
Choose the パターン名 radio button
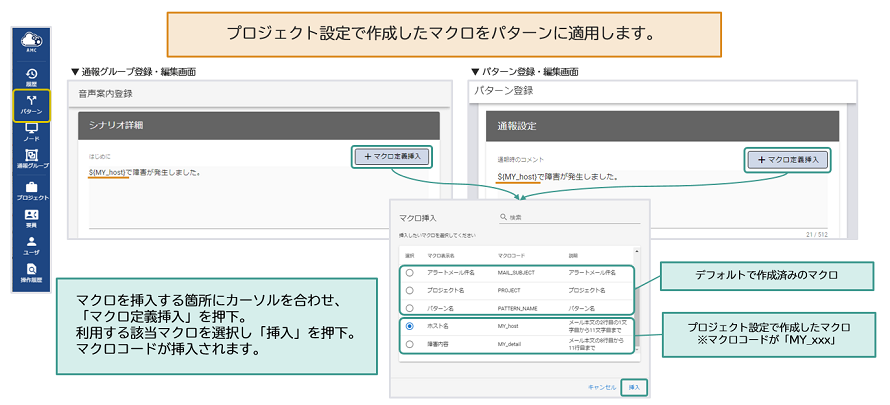tap(410, 308)
